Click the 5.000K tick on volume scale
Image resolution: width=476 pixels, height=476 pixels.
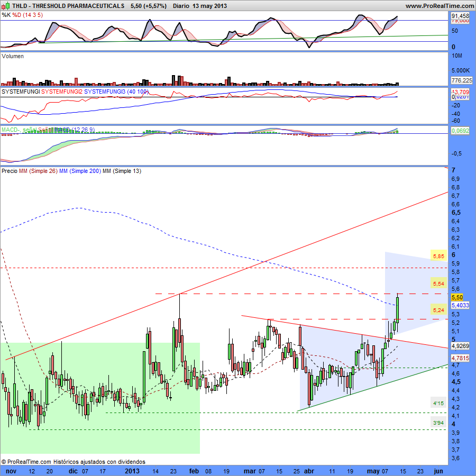(461, 70)
